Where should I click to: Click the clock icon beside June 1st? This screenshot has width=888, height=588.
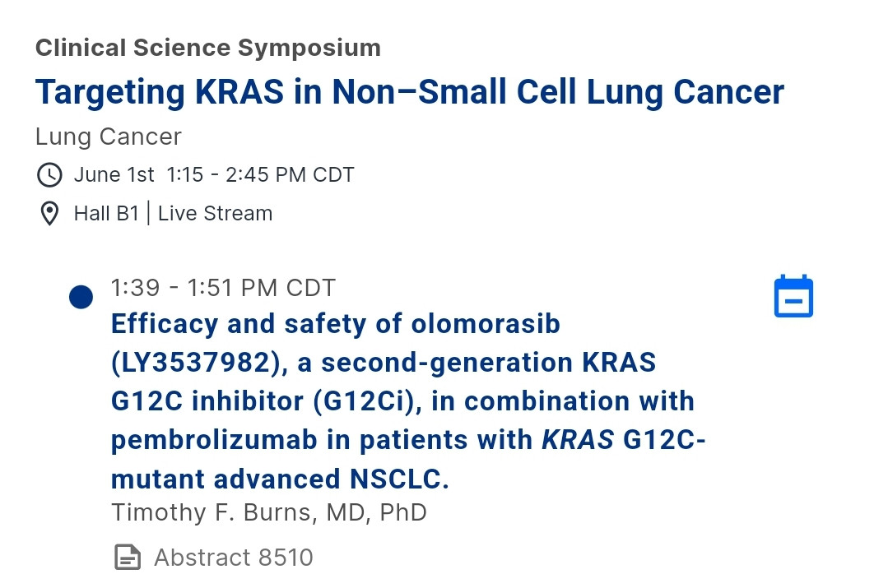click(49, 175)
